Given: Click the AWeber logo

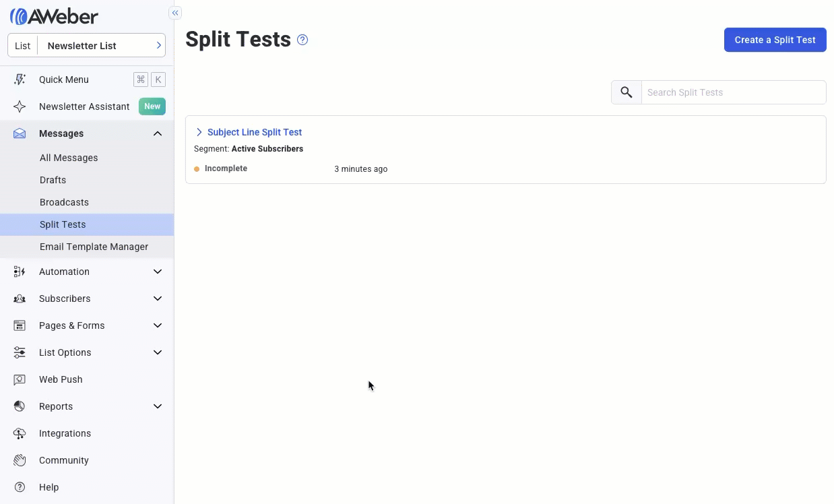Looking at the screenshot, I should click(x=53, y=15).
